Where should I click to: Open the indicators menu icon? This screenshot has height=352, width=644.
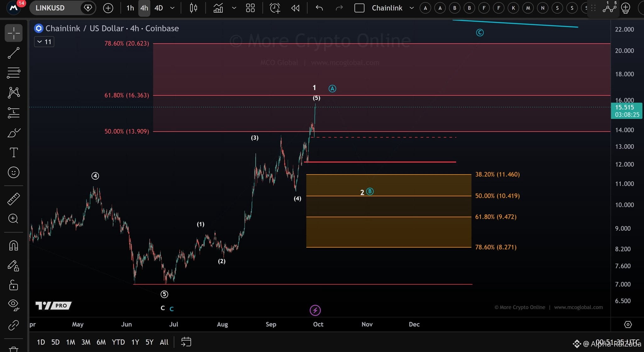coord(218,8)
